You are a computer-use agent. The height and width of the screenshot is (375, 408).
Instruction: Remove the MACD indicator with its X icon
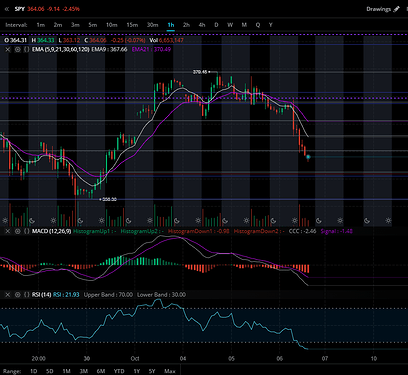[x=8, y=231]
